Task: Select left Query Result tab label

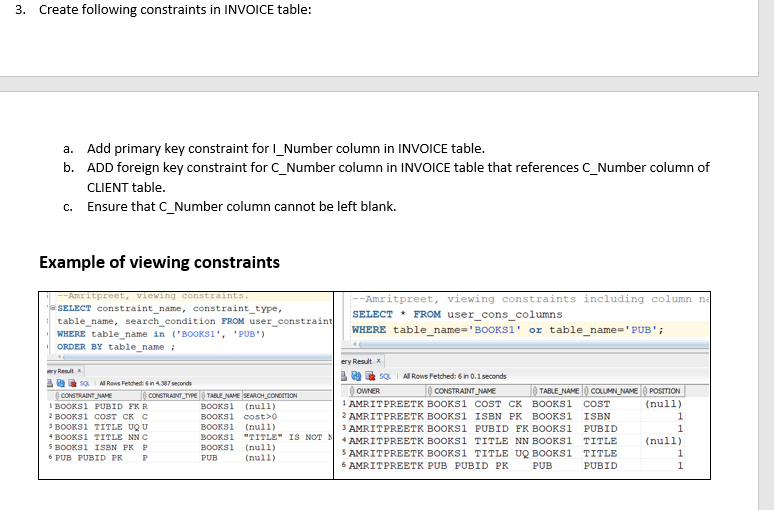Action: [x=60, y=371]
